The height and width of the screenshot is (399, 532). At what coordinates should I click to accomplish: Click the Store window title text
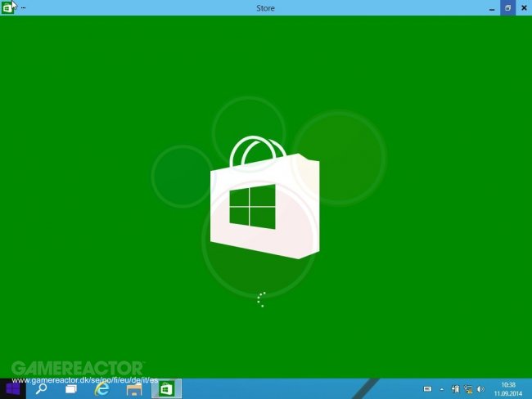coord(265,8)
